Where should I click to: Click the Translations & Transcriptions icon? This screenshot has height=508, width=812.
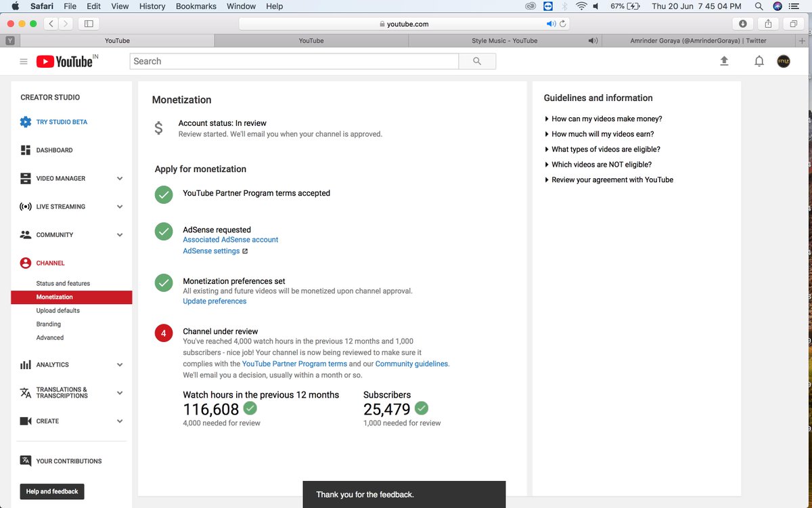(26, 393)
